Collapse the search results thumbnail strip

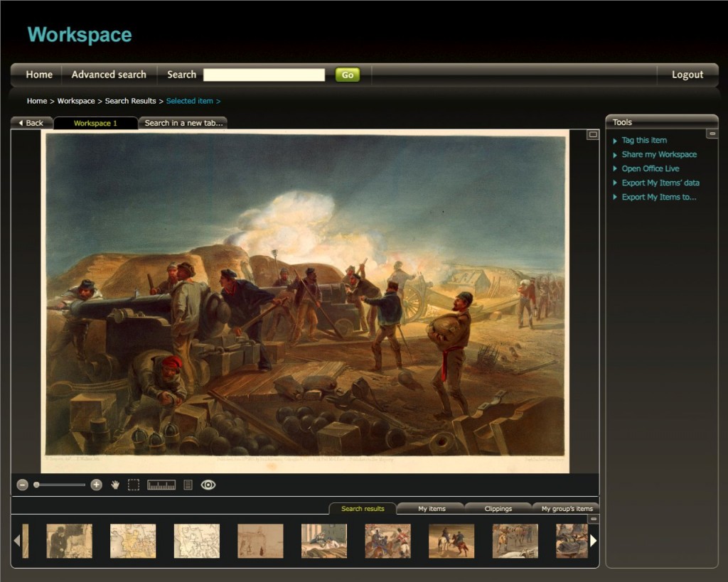click(594, 519)
